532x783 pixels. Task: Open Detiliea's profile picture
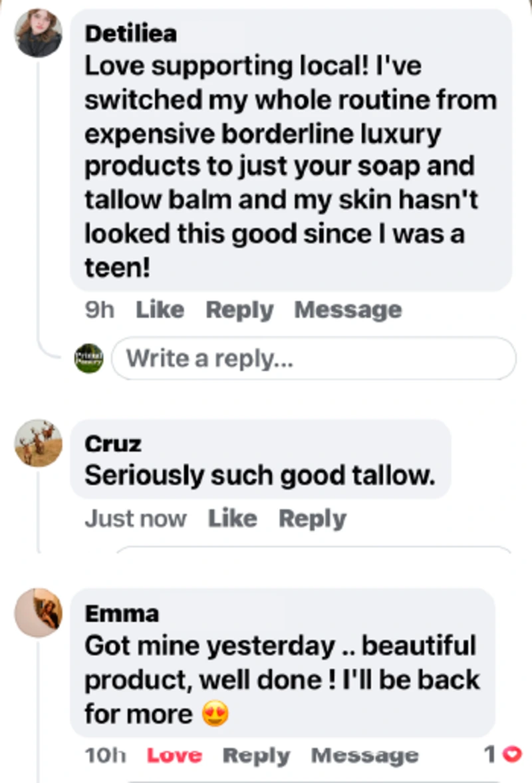[39, 33]
